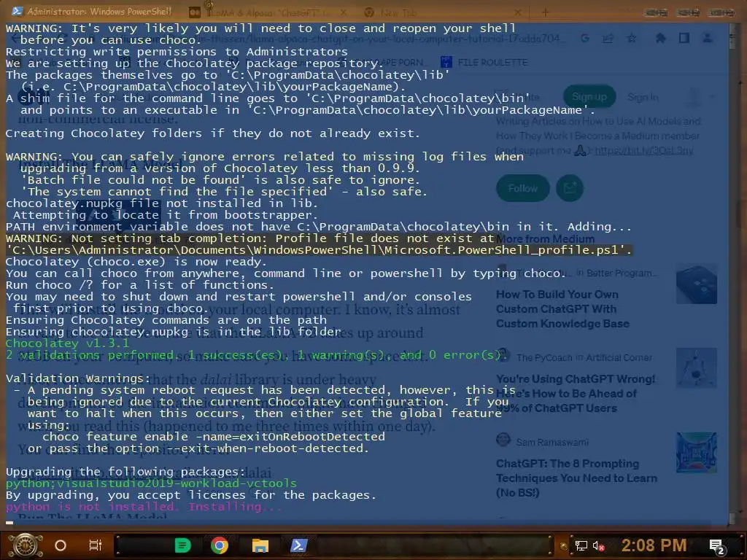The image size is (747, 560).
Task: Click the 'Microsoft.PowerShell_profile.ps1' path line
Action: click(319, 250)
